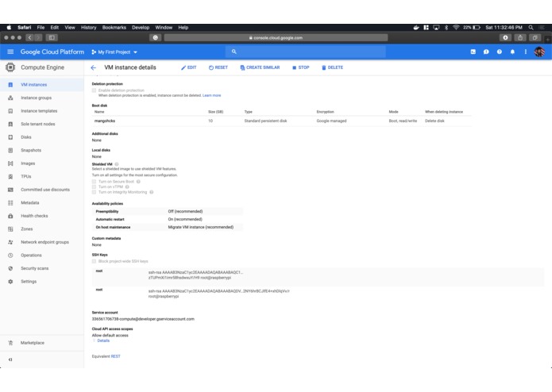Click the Instance groups sidebar icon

[x=10, y=98]
